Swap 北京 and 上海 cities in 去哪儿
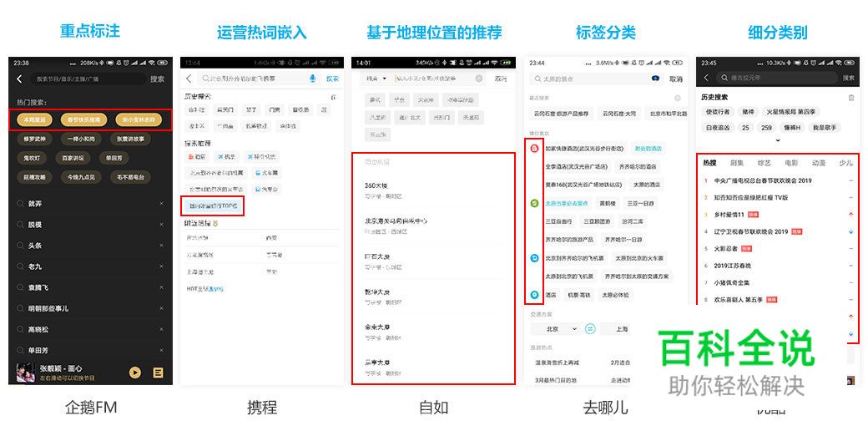Image resolution: width=868 pixels, height=431 pixels. pyautogui.click(x=590, y=329)
